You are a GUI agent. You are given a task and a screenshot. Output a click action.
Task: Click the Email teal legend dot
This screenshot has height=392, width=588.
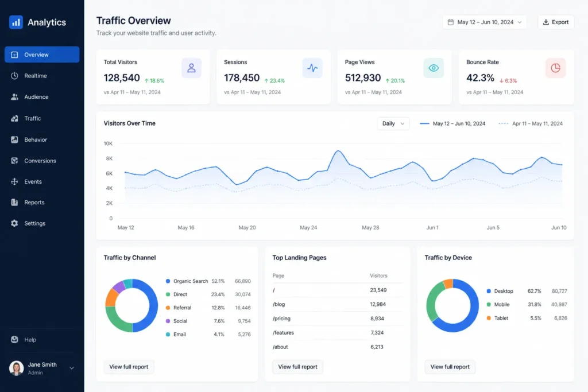click(168, 334)
